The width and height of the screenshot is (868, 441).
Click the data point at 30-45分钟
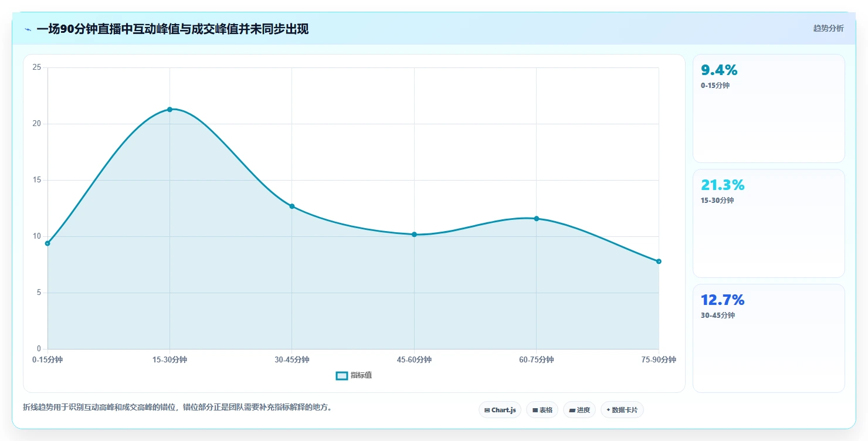click(x=291, y=206)
